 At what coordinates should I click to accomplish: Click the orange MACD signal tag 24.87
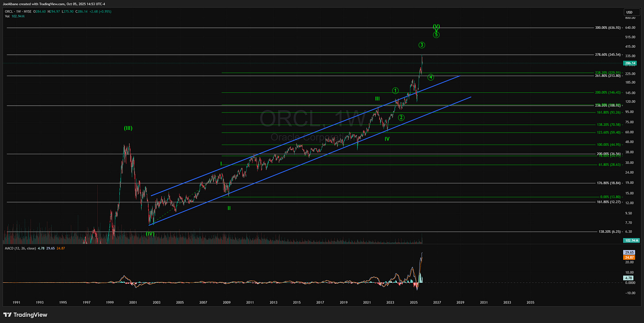coord(629,257)
